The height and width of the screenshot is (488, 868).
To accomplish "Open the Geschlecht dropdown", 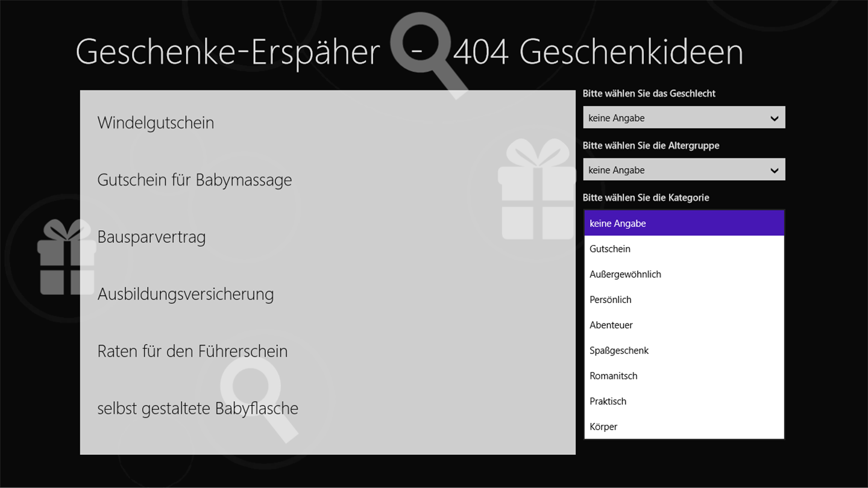I will tap(684, 117).
